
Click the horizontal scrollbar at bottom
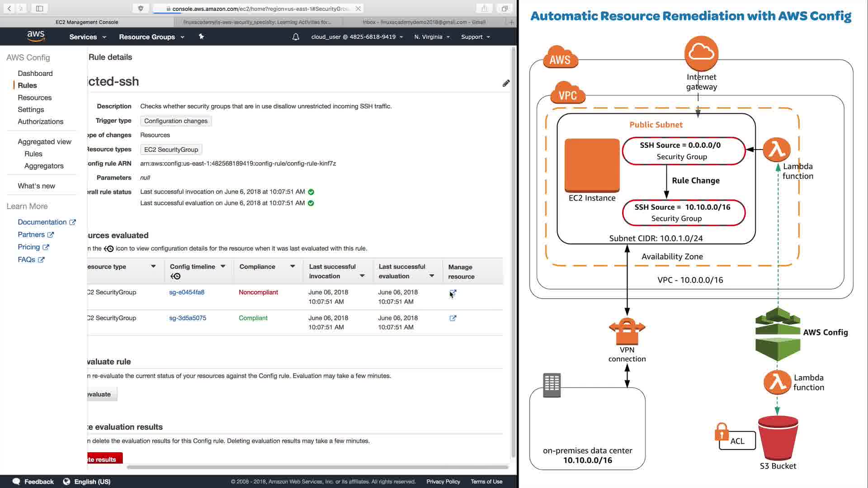pyautogui.click(x=316, y=467)
